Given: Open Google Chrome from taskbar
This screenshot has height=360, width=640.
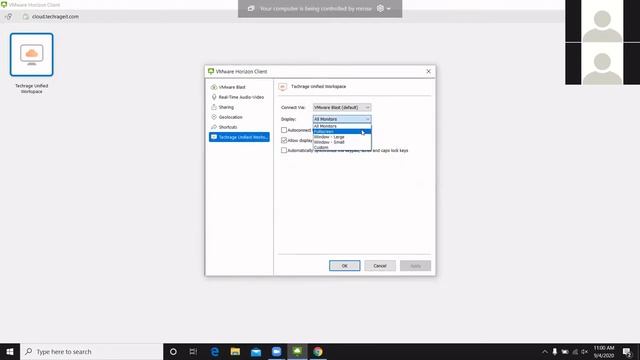Looking at the screenshot, I should (x=318, y=351).
